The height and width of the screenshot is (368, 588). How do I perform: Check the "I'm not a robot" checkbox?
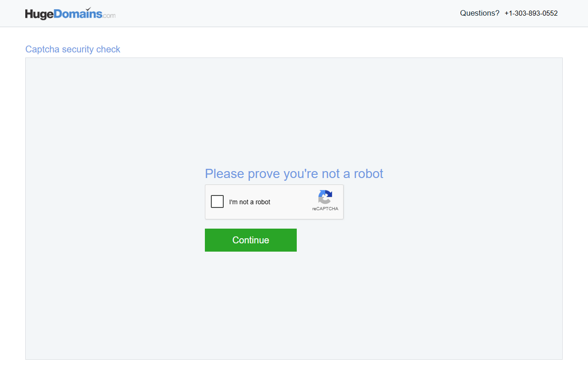217,201
